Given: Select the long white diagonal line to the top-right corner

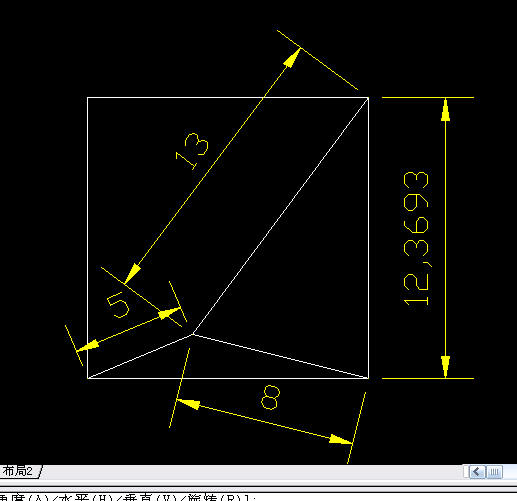Looking at the screenshot, I should click(x=281, y=216).
